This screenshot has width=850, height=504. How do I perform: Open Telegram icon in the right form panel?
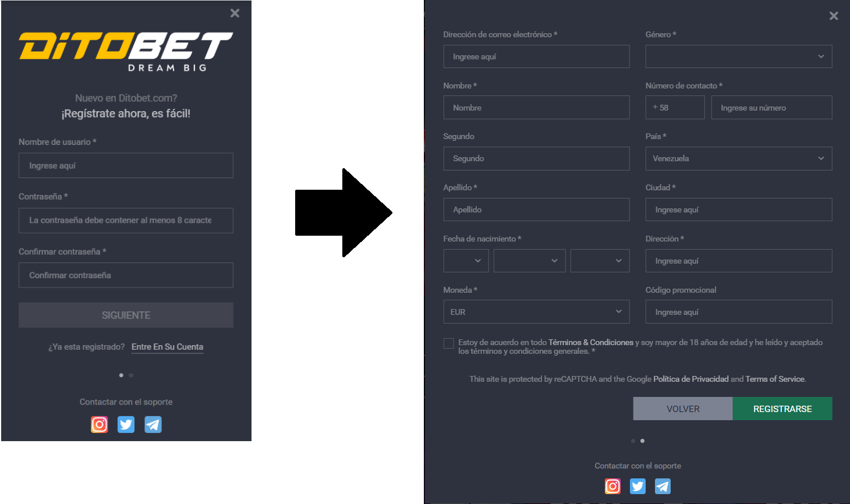(x=663, y=486)
